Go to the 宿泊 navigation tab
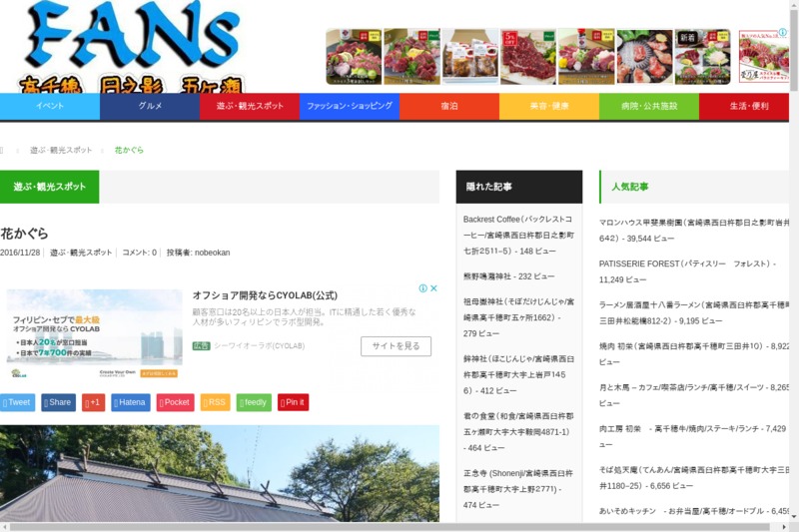Screen dimensions: 799x532 [449, 106]
